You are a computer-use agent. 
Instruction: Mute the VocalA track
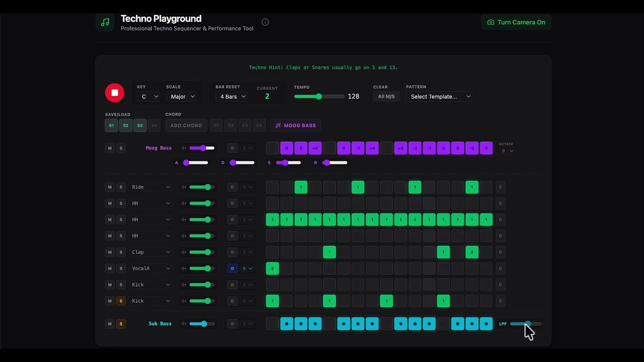click(x=110, y=268)
